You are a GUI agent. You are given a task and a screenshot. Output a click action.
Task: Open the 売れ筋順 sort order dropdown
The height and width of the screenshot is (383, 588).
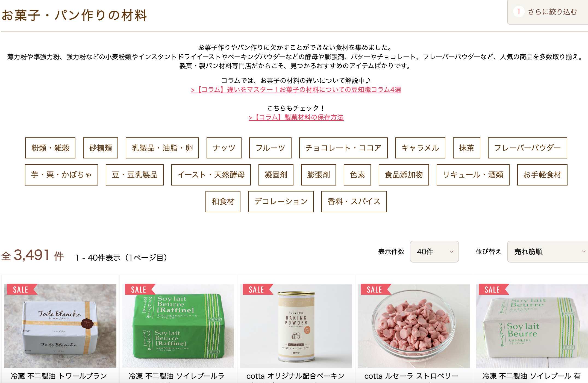(548, 252)
